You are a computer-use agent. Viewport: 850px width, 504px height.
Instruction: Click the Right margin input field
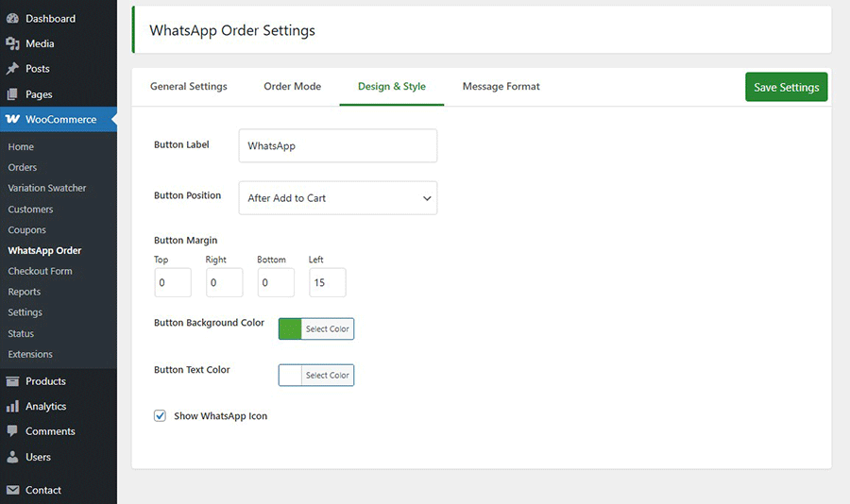(x=225, y=282)
